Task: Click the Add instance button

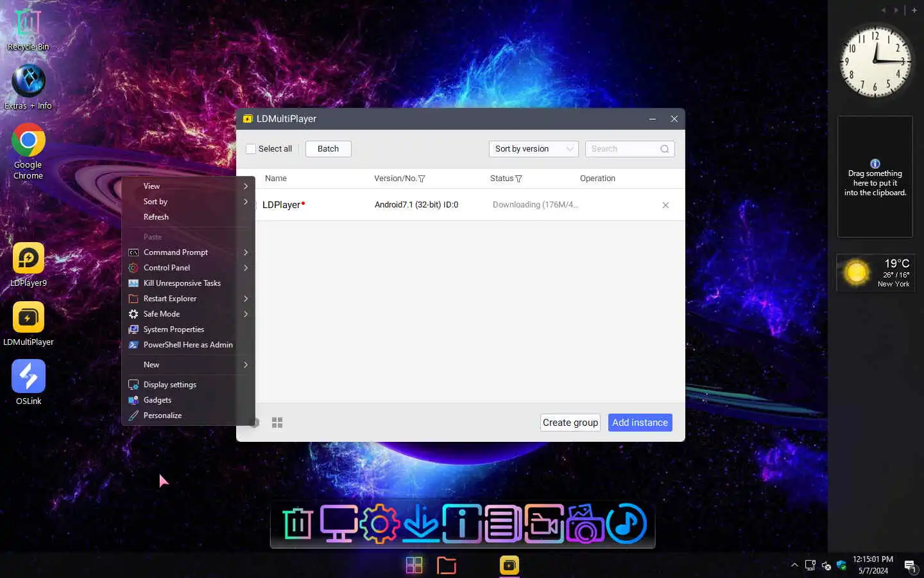Action: [x=640, y=423]
